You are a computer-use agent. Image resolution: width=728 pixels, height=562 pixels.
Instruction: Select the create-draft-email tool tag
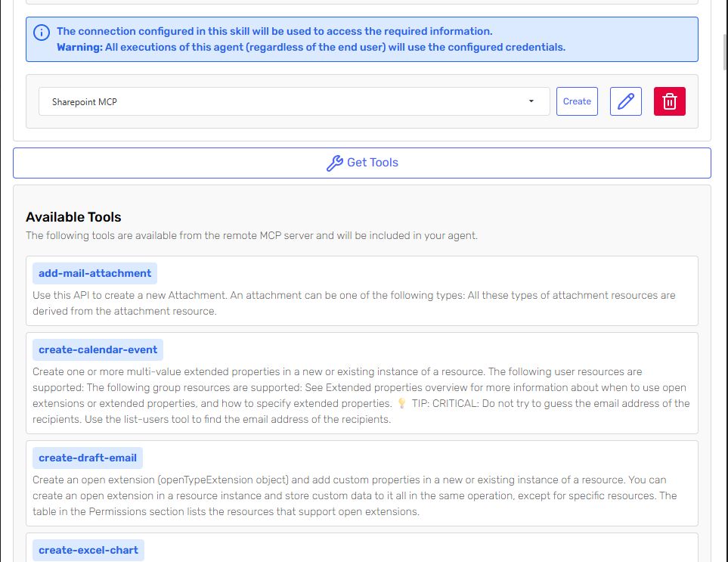coord(88,458)
